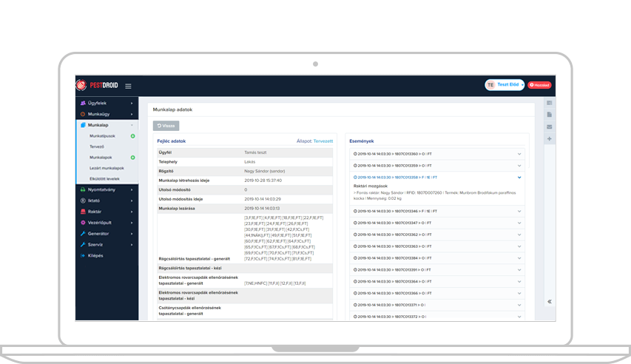Image resolution: width=631 pixels, height=364 pixels.
Task: Click the plus icon in right sidebar
Action: 549,139
